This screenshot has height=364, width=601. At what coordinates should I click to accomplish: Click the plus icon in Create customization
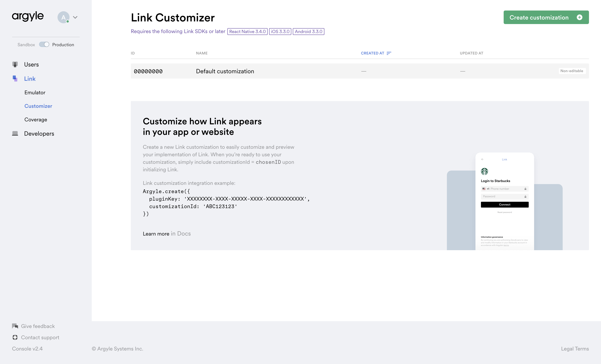(580, 17)
